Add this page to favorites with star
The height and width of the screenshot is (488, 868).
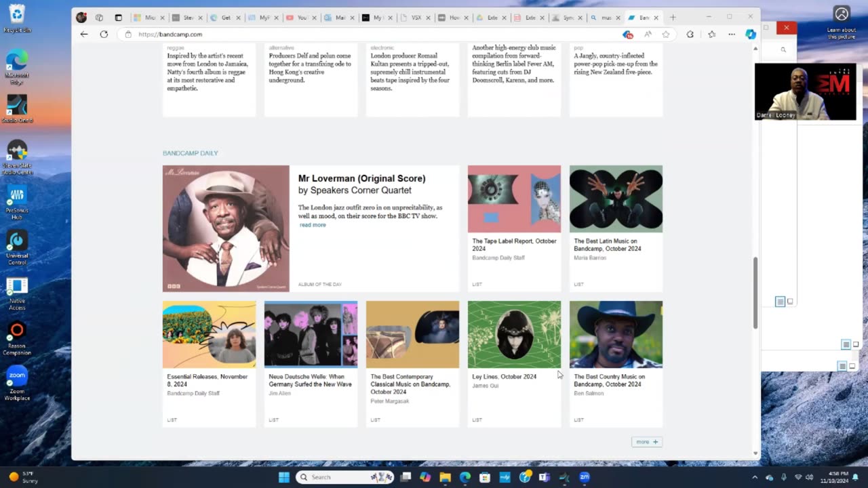coord(666,34)
